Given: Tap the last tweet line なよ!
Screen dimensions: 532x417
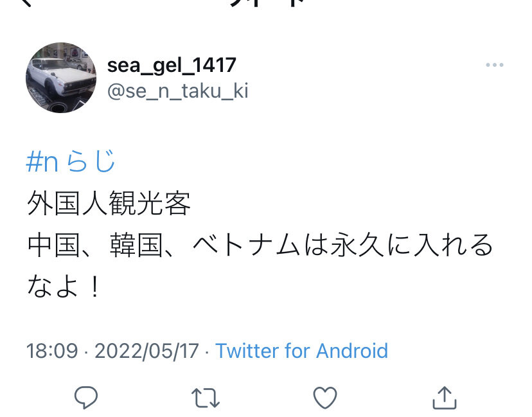Looking at the screenshot, I should 64,287.
